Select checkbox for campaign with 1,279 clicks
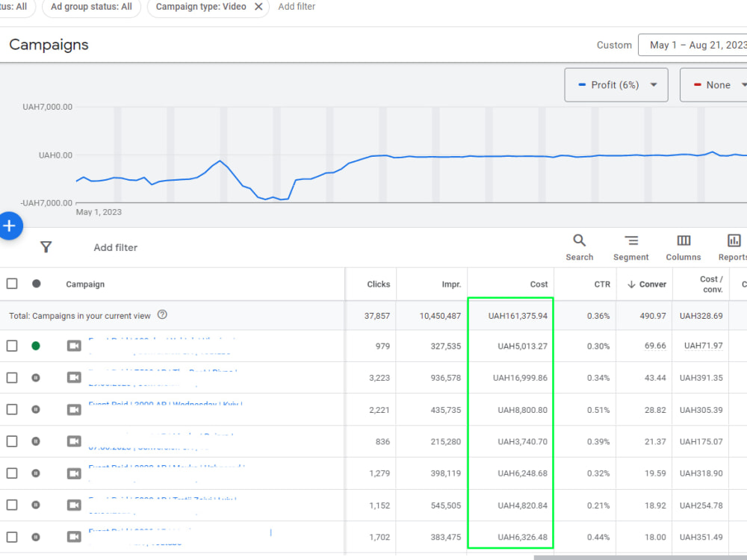The width and height of the screenshot is (747, 560). point(12,473)
